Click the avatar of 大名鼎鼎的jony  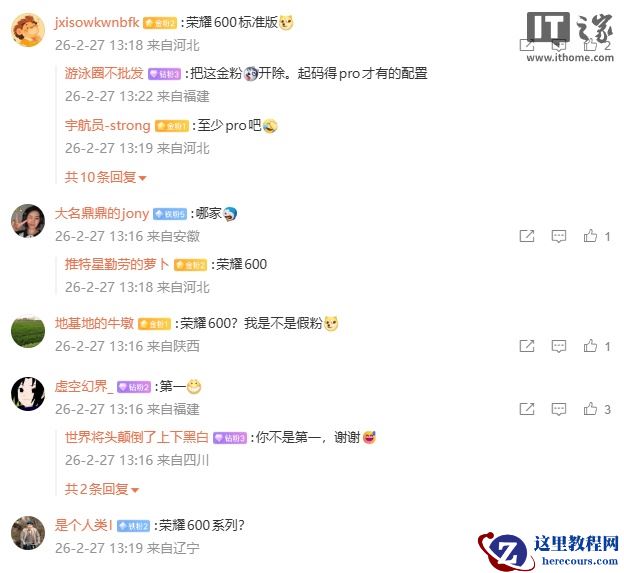[28, 221]
